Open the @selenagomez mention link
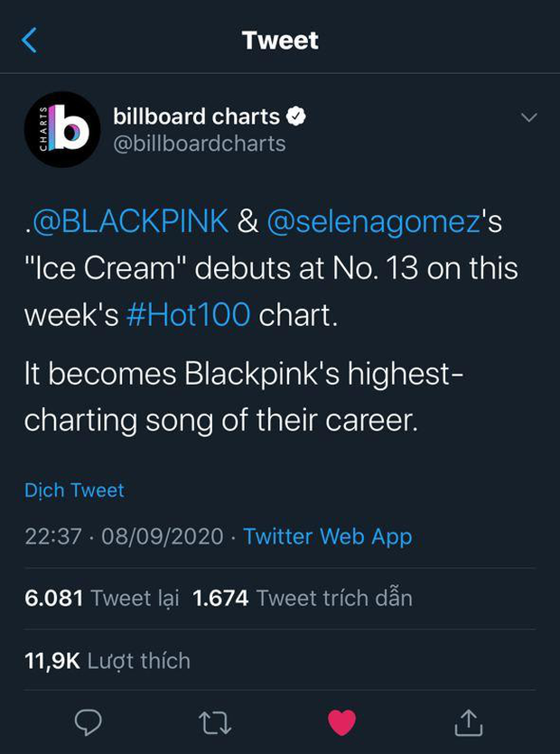 371,222
